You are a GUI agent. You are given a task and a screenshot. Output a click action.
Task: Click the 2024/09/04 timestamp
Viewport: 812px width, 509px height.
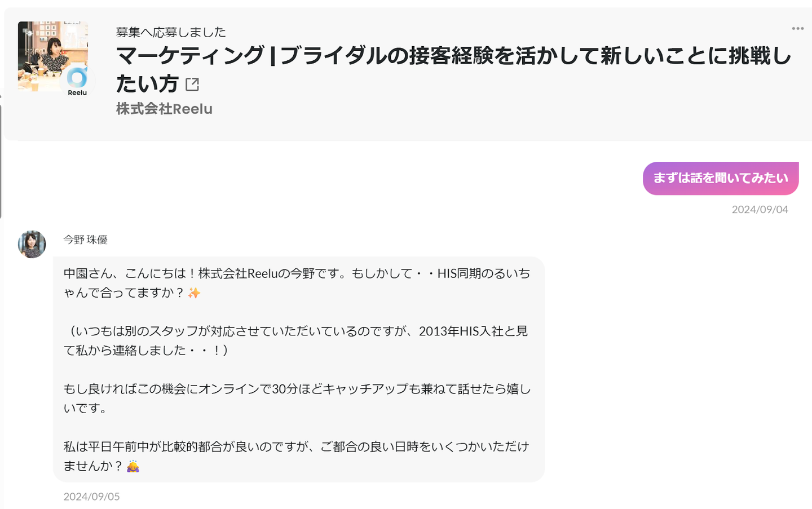[760, 210]
